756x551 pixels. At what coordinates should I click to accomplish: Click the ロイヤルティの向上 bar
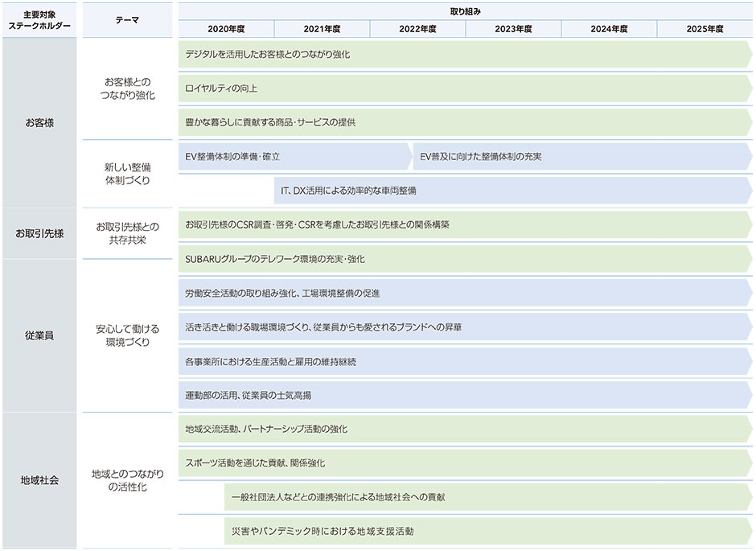466,88
